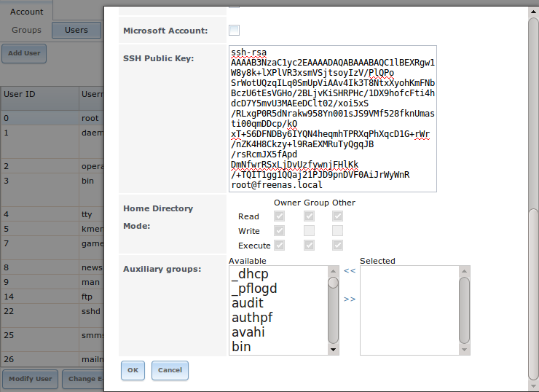Click the dialog scrollbar down arrow

tap(533, 385)
